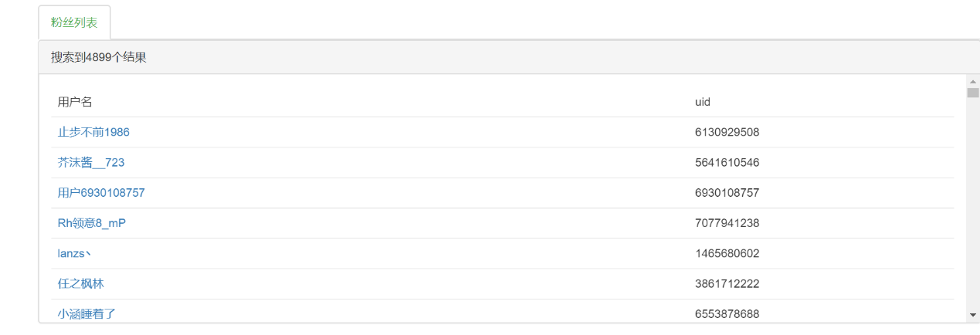Click uid cell 6130929508

coord(727,132)
